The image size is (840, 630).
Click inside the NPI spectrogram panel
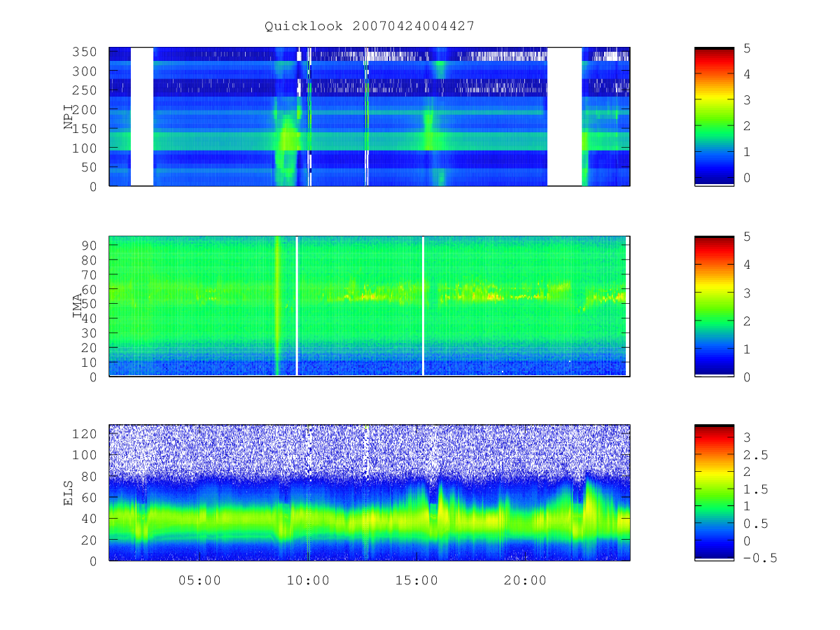pyautogui.click(x=370, y=116)
